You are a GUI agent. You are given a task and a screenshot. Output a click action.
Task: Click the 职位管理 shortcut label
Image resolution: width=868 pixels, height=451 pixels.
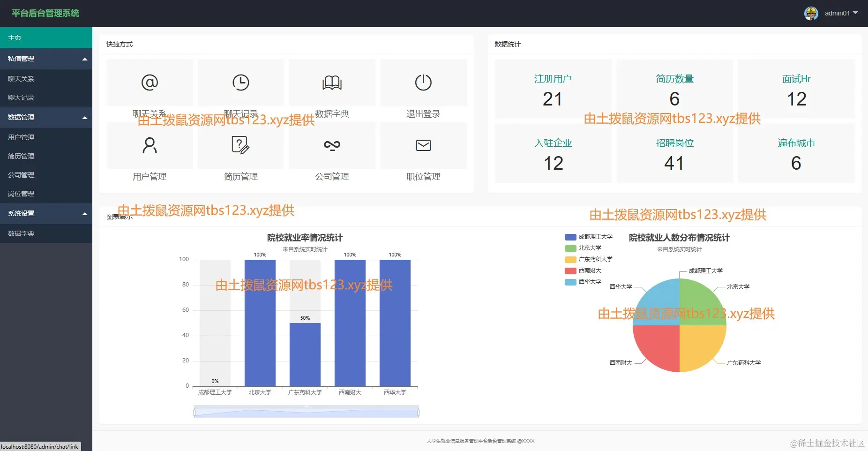423,177
